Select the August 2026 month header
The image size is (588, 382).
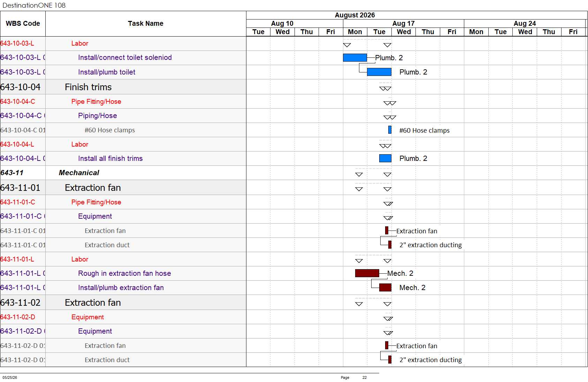point(355,15)
